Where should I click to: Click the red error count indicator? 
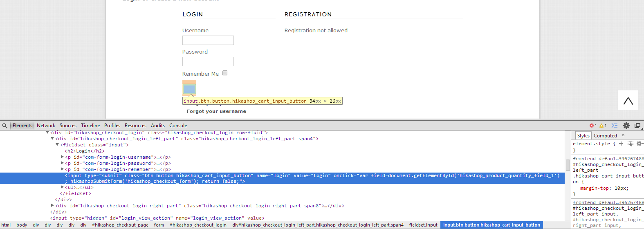click(593, 126)
